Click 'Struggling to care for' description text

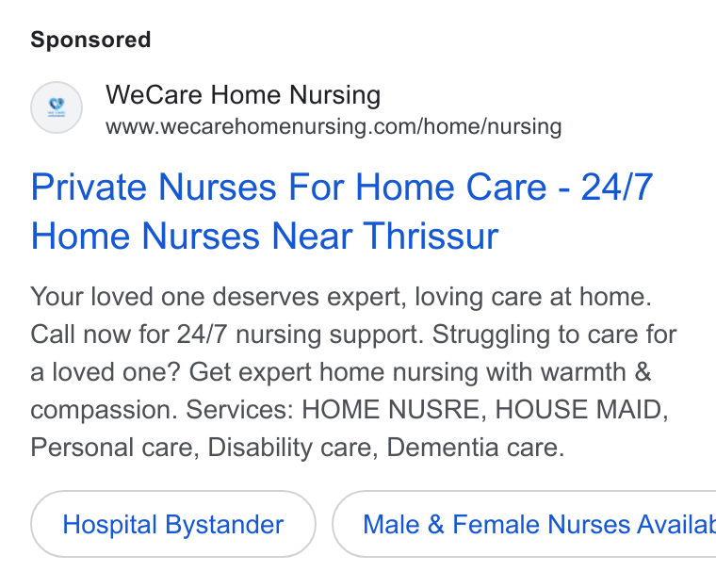(x=555, y=335)
